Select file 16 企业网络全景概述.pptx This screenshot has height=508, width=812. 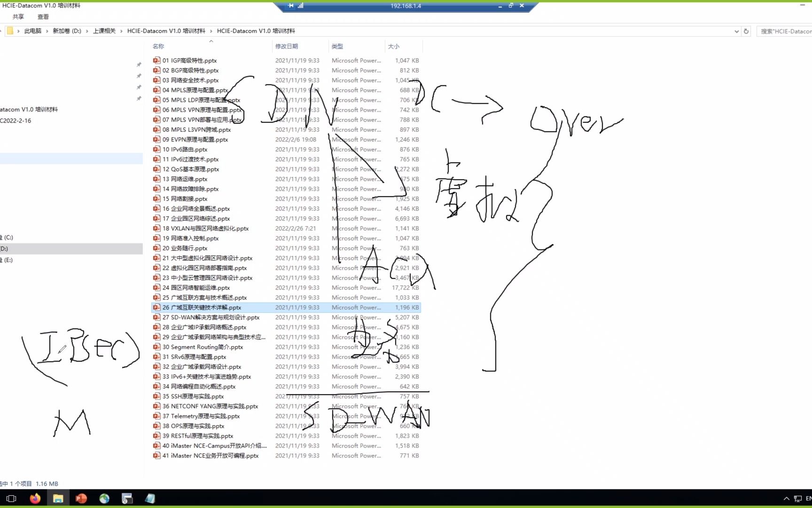pos(196,208)
